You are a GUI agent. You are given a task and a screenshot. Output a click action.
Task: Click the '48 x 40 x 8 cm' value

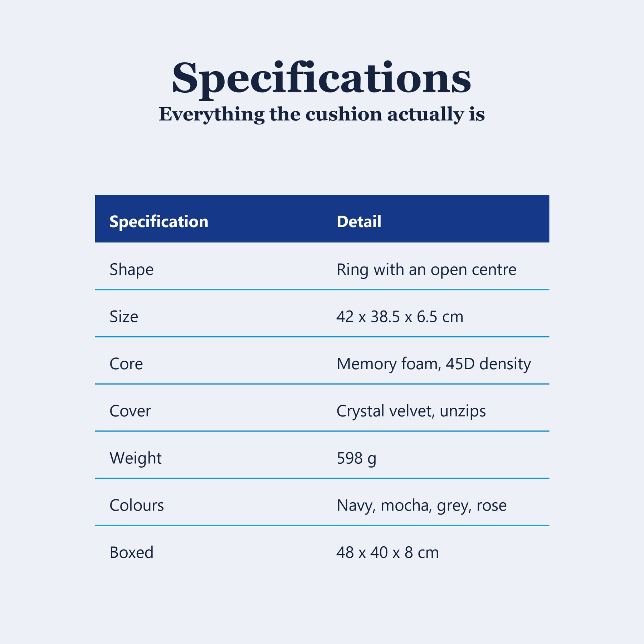(387, 553)
